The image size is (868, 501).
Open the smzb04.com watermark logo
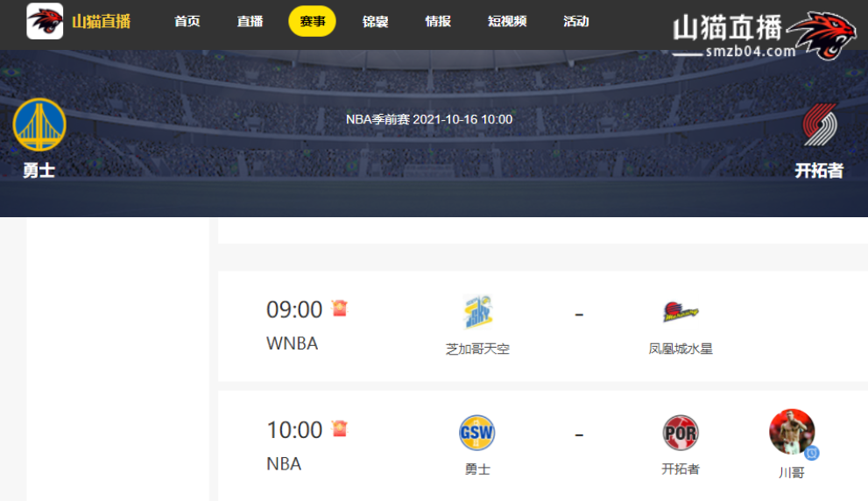click(x=764, y=36)
